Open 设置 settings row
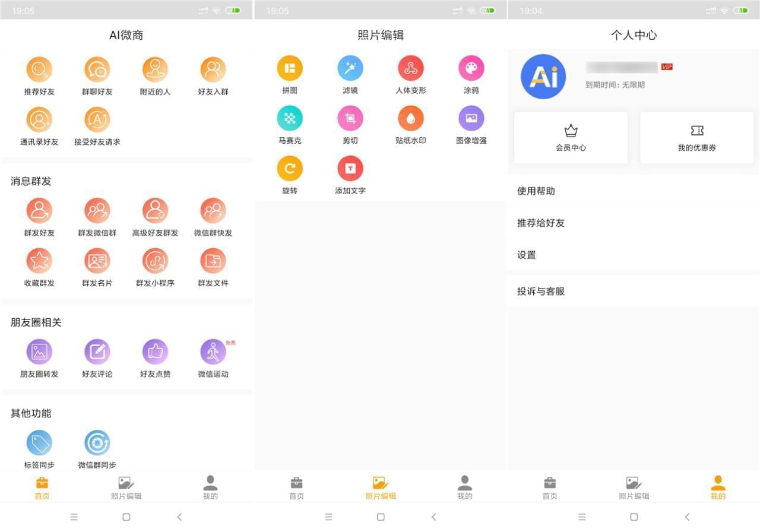The image size is (760, 532). [x=634, y=255]
